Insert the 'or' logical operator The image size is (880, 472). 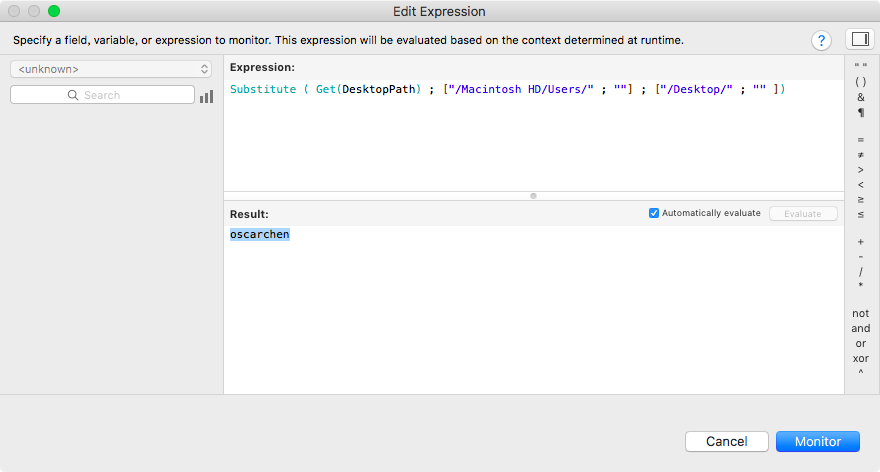860,343
